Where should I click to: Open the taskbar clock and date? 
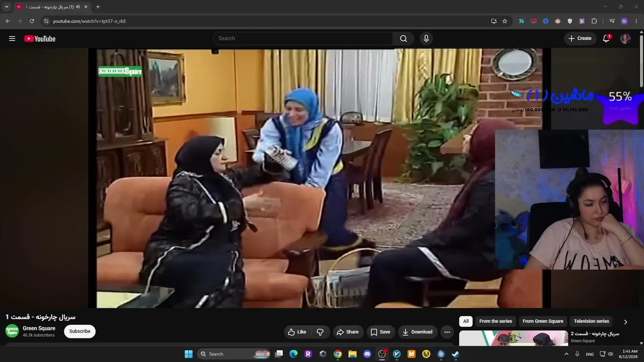coord(629,354)
